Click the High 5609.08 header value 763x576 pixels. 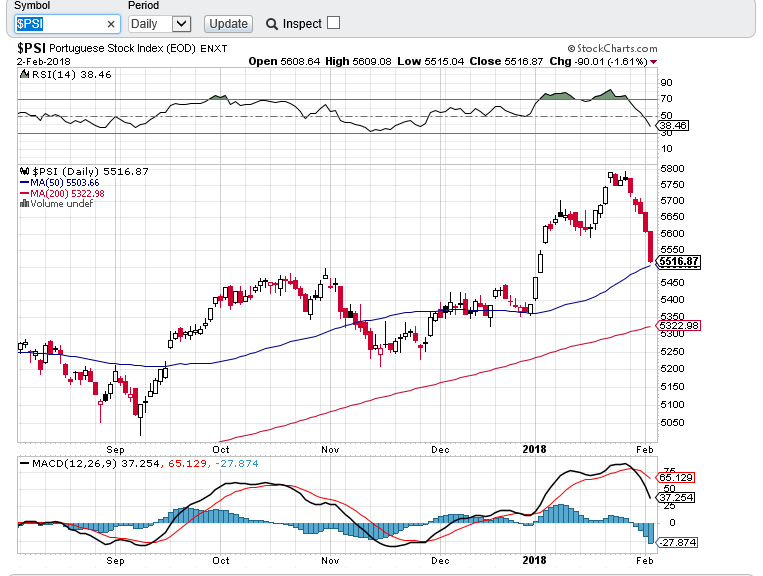pos(358,61)
